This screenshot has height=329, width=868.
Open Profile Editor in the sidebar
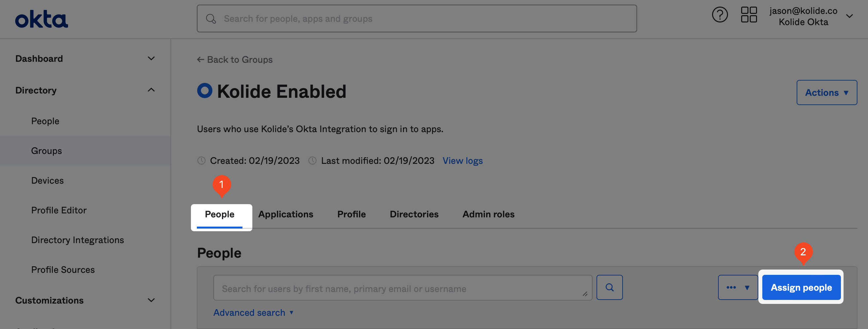tap(59, 210)
